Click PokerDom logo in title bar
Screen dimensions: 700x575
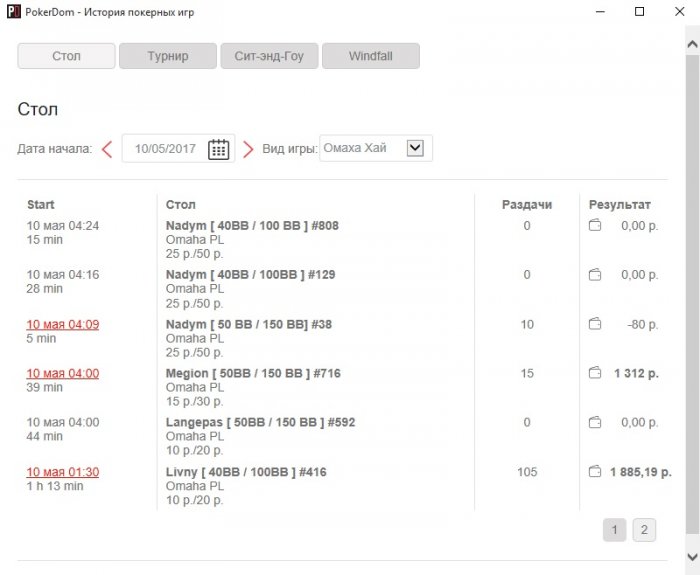12,12
